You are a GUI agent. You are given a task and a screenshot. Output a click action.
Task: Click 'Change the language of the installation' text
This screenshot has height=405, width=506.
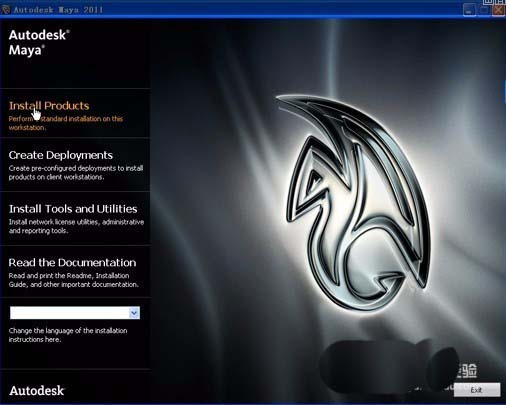click(68, 335)
